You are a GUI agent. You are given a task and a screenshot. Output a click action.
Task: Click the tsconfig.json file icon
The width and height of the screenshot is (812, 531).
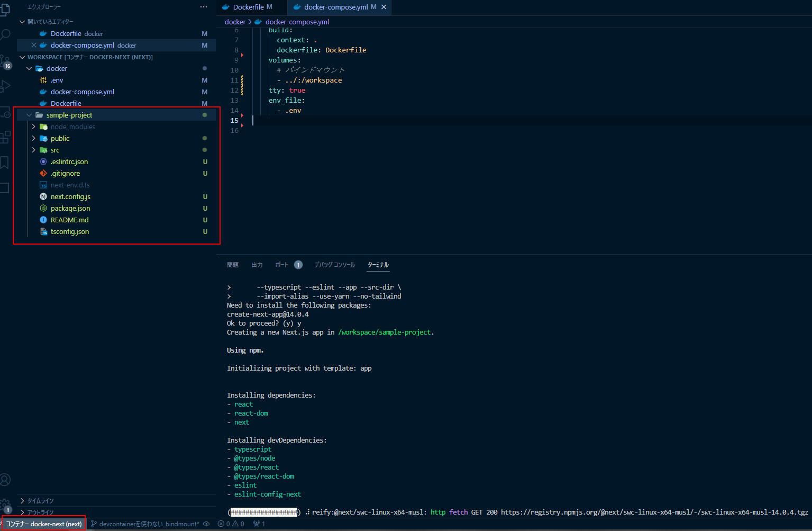pyautogui.click(x=43, y=231)
